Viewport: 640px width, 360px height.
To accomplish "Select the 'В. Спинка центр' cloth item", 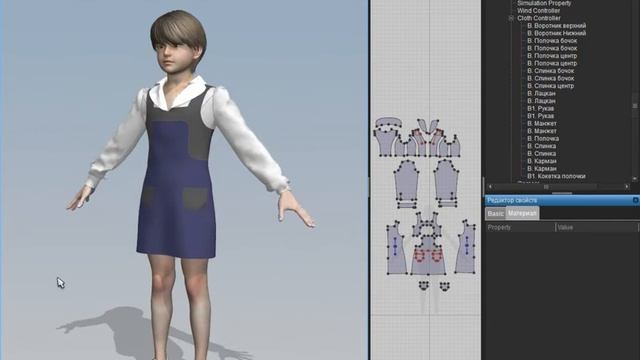I will pyautogui.click(x=550, y=86).
